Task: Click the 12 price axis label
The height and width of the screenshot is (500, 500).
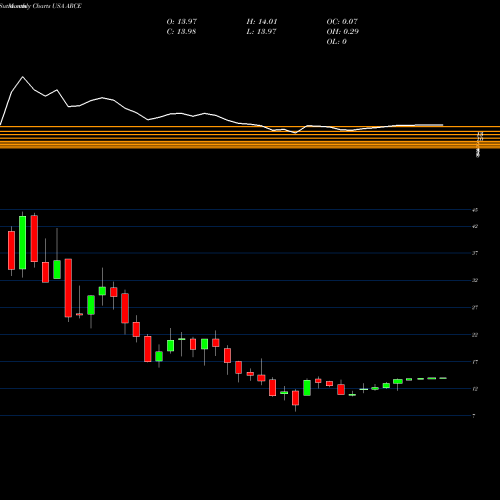Action: [475, 389]
